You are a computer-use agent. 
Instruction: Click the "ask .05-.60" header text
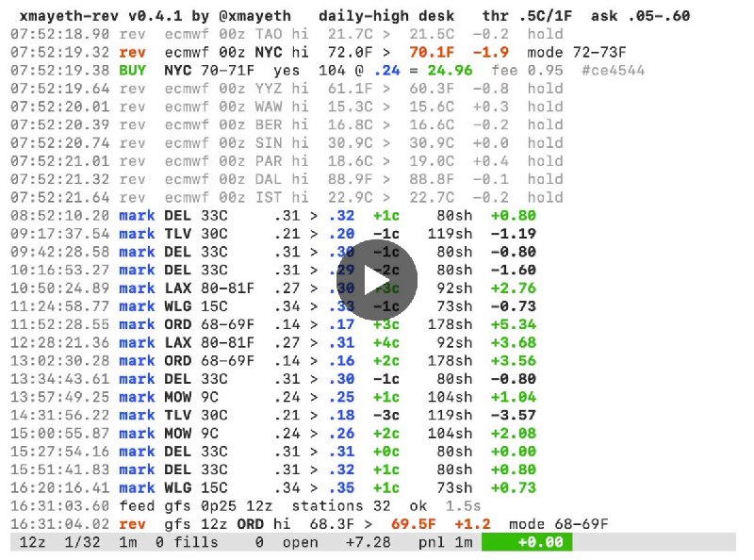point(641,16)
